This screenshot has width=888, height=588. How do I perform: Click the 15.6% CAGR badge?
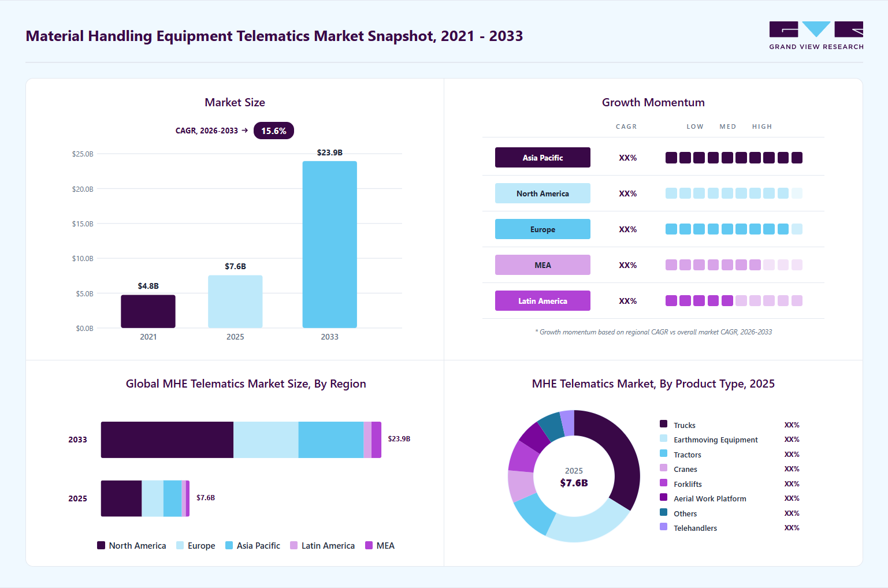point(274,131)
